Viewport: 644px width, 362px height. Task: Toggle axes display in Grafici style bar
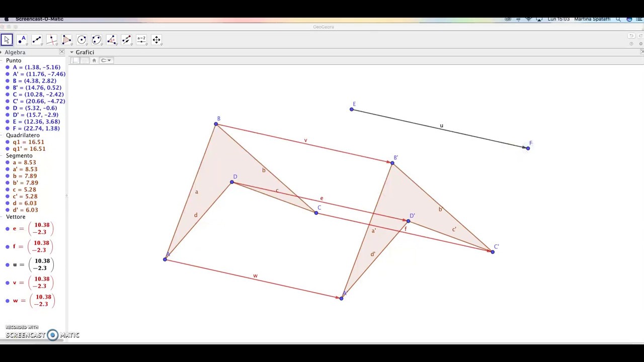pyautogui.click(x=75, y=60)
